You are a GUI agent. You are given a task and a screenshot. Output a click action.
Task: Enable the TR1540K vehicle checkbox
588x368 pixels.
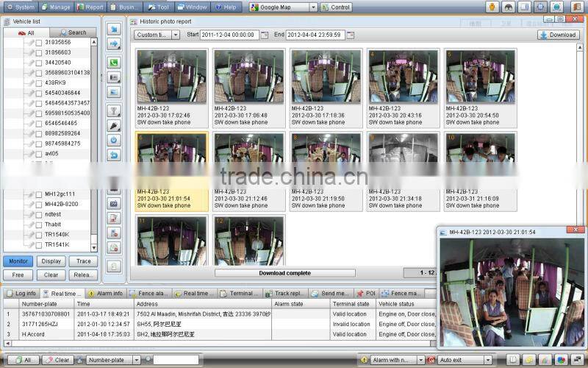point(39,235)
